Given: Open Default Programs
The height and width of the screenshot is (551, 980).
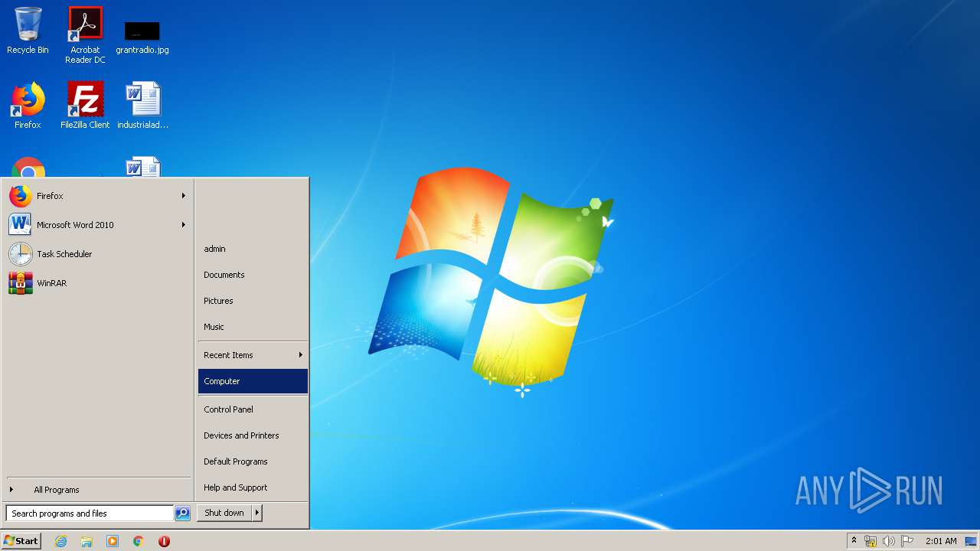Looking at the screenshot, I should tap(253, 461).
